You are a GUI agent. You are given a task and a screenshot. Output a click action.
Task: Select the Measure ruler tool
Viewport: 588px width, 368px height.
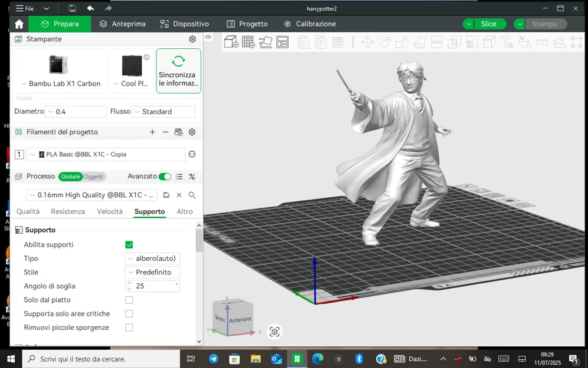click(x=542, y=42)
